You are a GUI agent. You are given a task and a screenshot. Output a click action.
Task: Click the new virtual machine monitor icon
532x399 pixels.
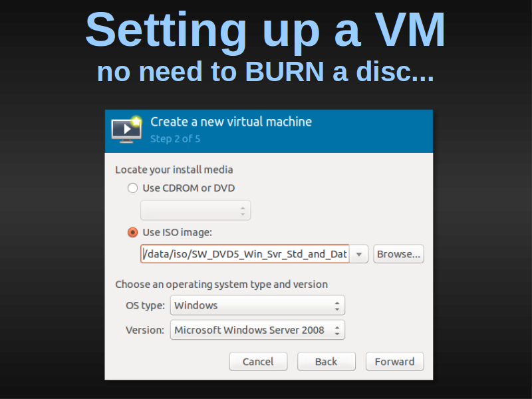point(126,130)
